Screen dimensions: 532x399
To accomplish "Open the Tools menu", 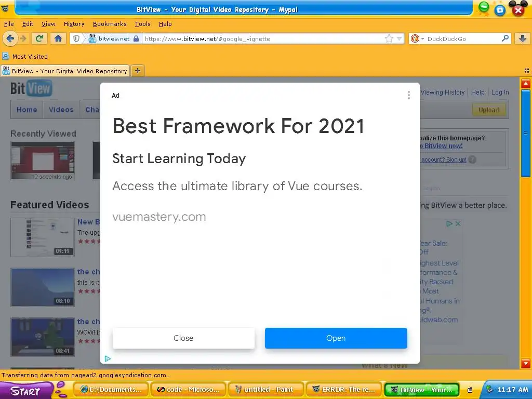I will [142, 24].
